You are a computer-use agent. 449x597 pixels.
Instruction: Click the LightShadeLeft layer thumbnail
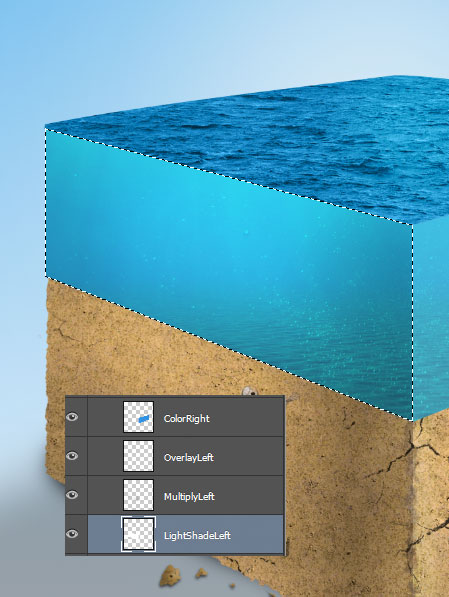[x=138, y=534]
